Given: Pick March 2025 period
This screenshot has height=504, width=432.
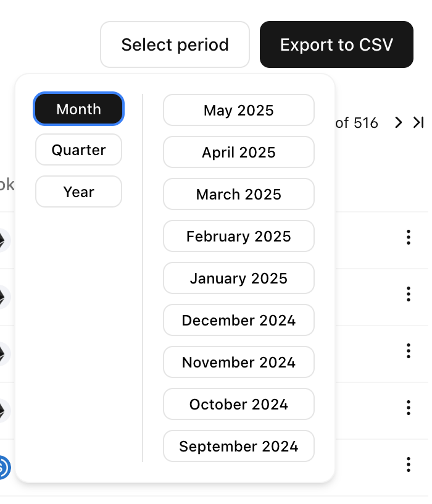Looking at the screenshot, I should click(x=239, y=194).
